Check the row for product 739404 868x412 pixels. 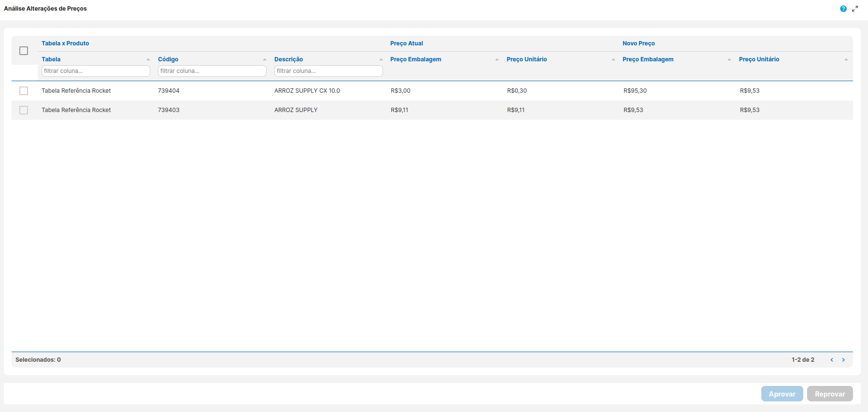tap(24, 91)
